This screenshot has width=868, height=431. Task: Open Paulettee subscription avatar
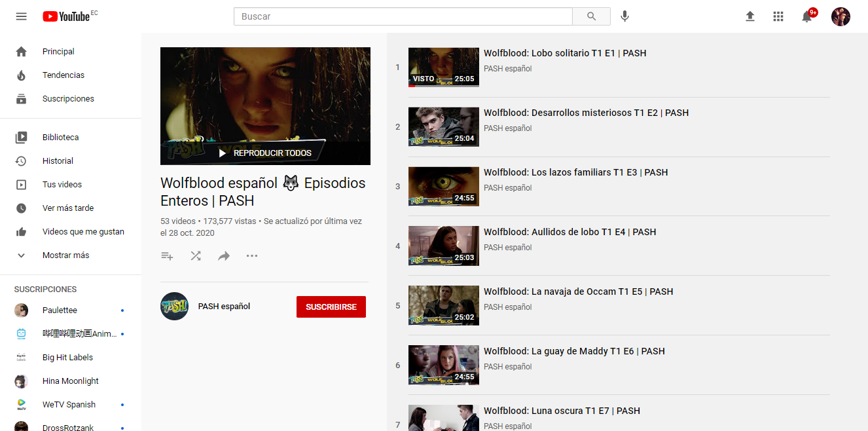tap(22, 310)
